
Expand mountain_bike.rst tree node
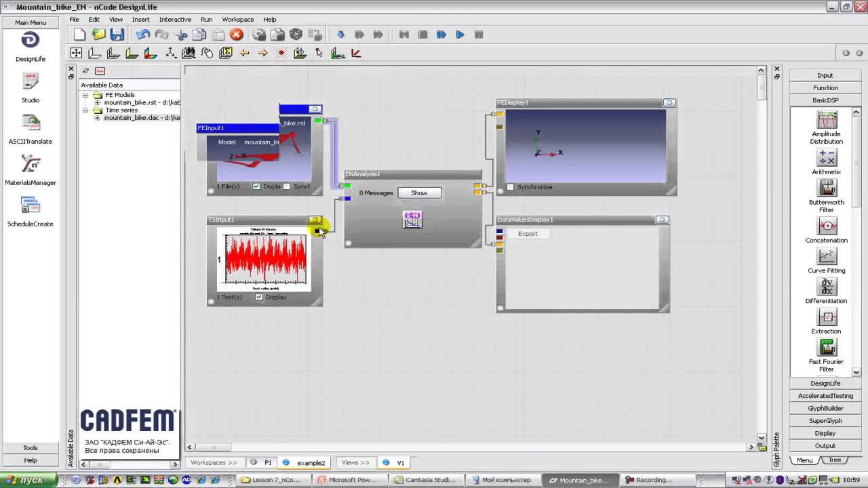point(97,102)
